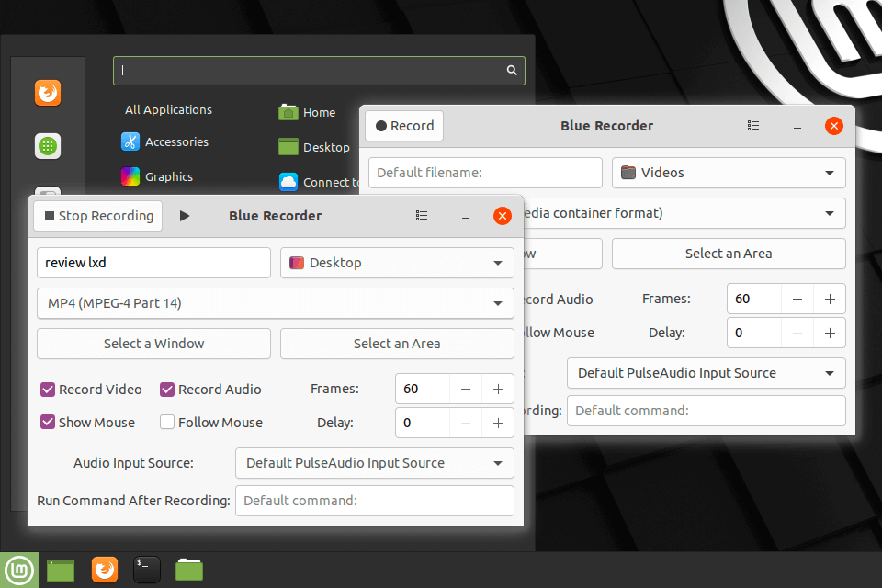
Task: Click Default command field in back window
Action: tap(706, 411)
